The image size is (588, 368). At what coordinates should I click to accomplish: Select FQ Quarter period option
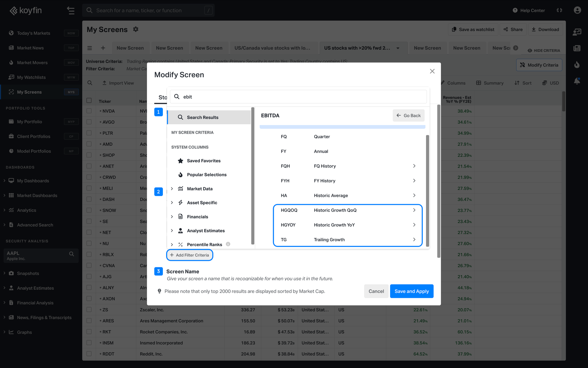[x=322, y=137]
